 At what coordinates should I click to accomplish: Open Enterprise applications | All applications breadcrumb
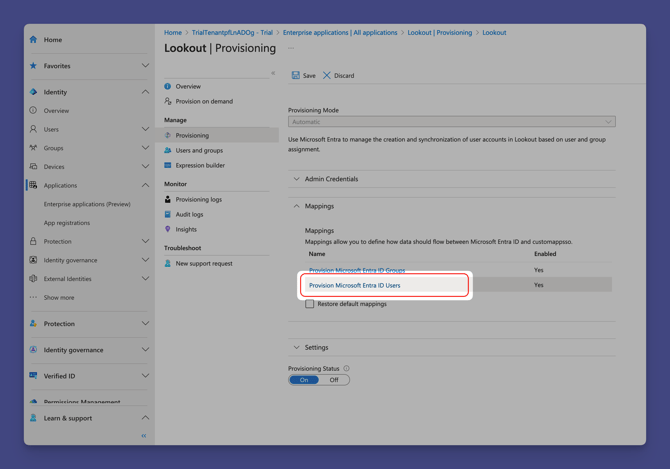click(340, 32)
